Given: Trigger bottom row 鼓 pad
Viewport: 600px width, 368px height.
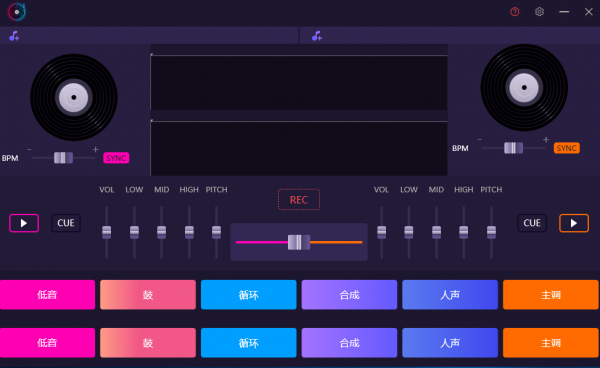Looking at the screenshot, I should click(148, 343).
